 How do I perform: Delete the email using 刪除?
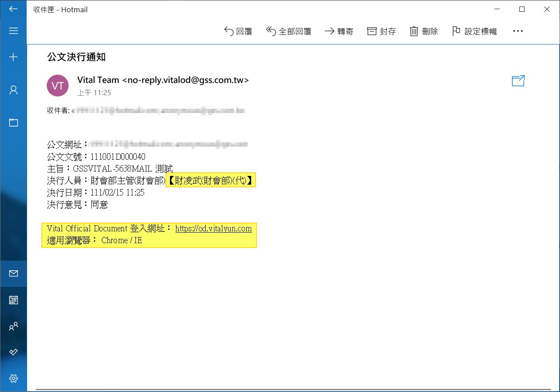click(424, 31)
